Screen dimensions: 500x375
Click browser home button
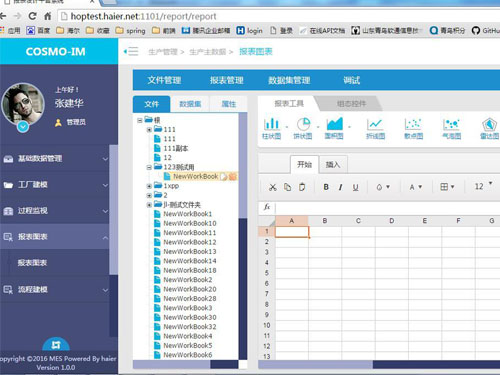tap(48, 16)
